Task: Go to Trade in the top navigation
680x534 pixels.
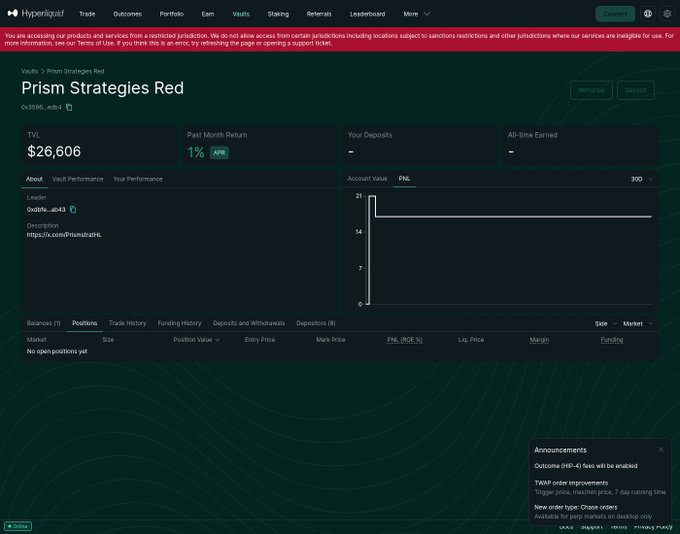Action: tap(87, 14)
